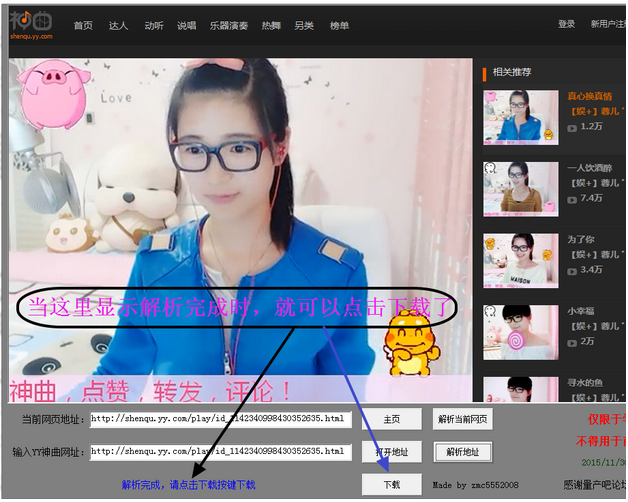This screenshot has width=628, height=502.
Task: Click the 主页 button
Action: tap(392, 419)
